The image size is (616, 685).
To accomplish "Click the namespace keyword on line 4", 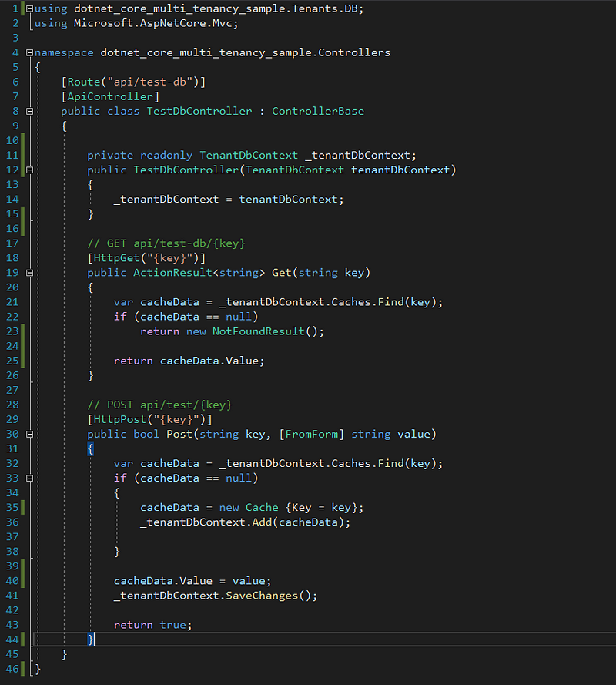I will click(x=64, y=53).
